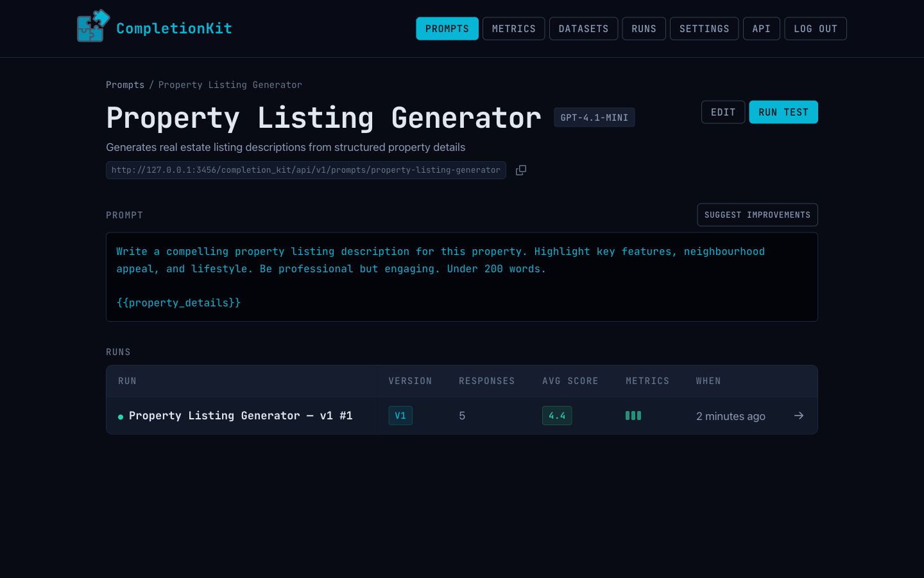
Task: Follow the Prompts breadcrumb link
Action: pos(125,85)
